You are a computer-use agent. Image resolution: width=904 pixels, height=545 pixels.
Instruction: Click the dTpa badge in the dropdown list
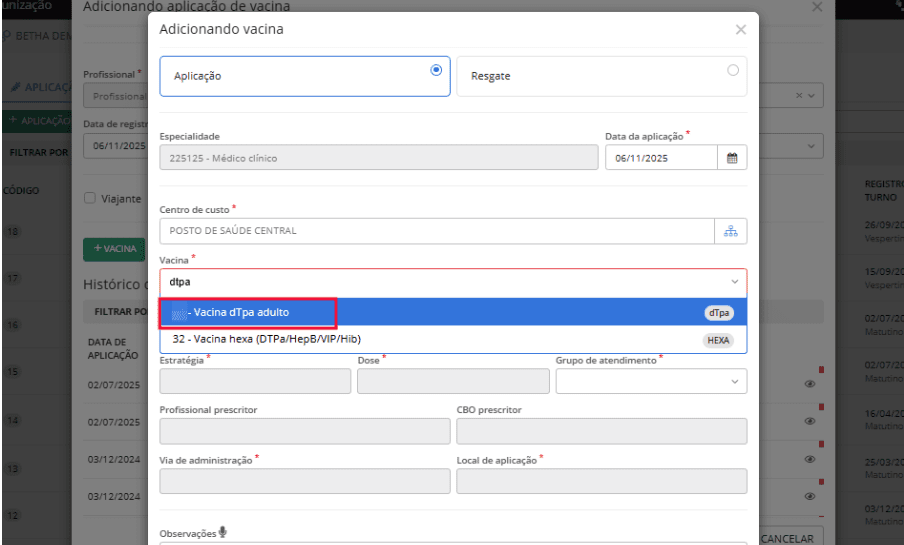718,313
